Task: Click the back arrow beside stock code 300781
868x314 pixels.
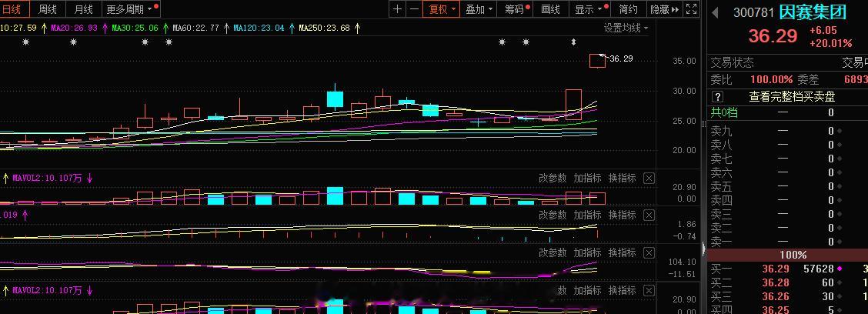Action: tap(715, 12)
